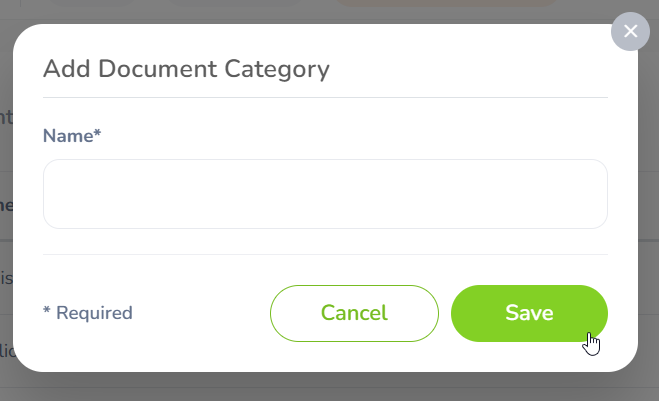Click the Add Document Category heading
This screenshot has width=659, height=401.
(x=186, y=69)
